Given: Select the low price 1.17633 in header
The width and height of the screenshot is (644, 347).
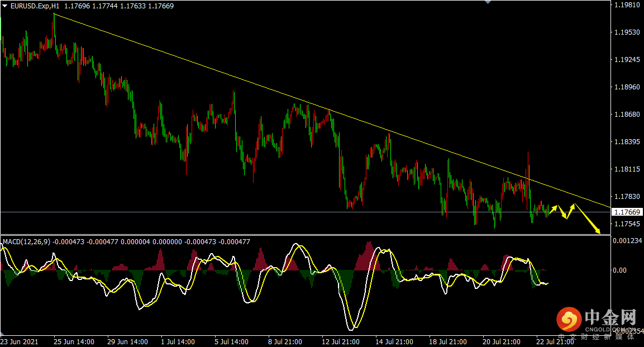Looking at the screenshot, I should click(x=133, y=6).
